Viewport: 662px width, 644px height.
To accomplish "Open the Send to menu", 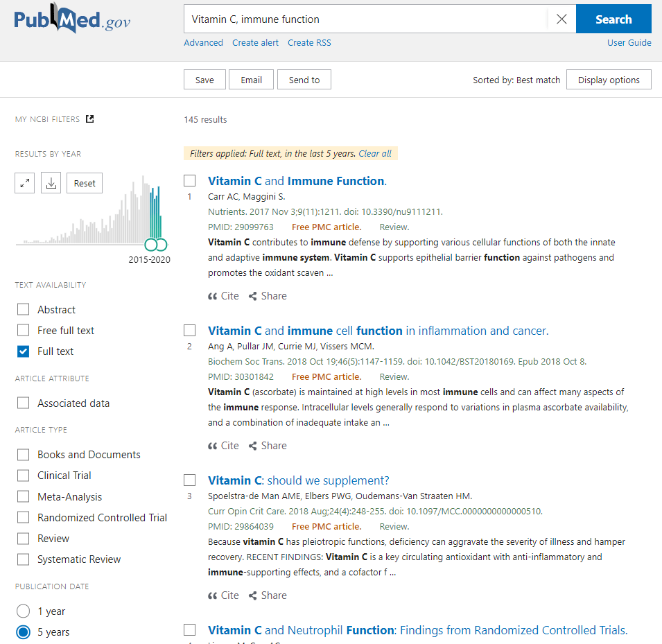I will click(x=304, y=79).
